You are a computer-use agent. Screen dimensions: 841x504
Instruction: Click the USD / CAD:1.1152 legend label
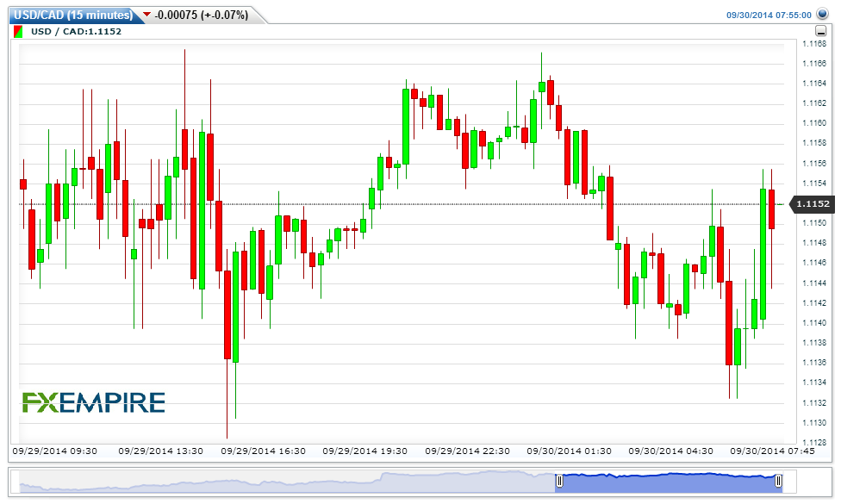tap(76, 32)
